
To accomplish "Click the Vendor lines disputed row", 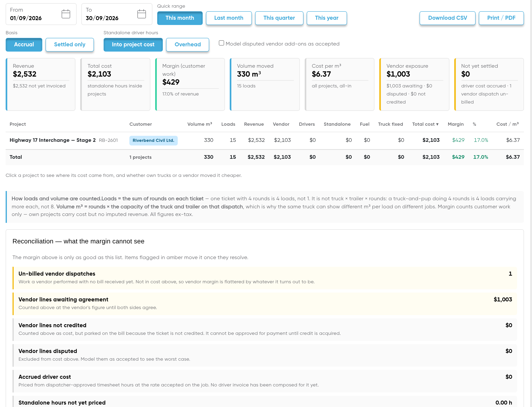I will pos(265,355).
